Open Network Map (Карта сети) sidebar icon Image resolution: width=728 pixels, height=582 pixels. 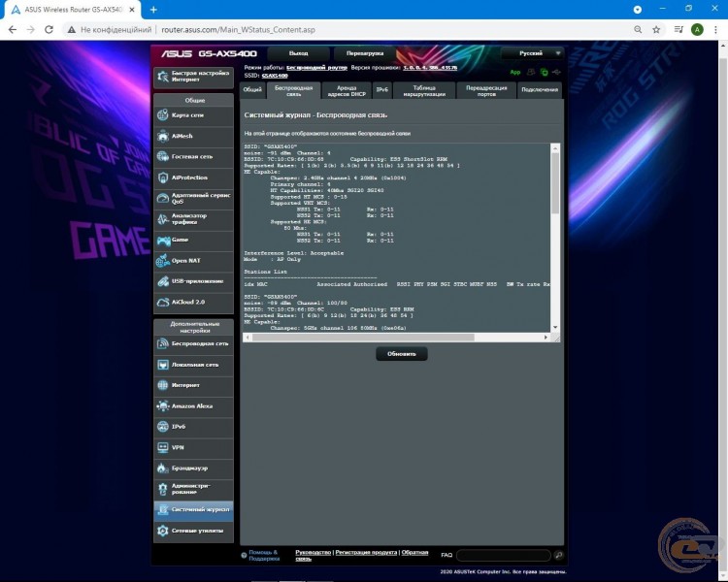point(162,114)
